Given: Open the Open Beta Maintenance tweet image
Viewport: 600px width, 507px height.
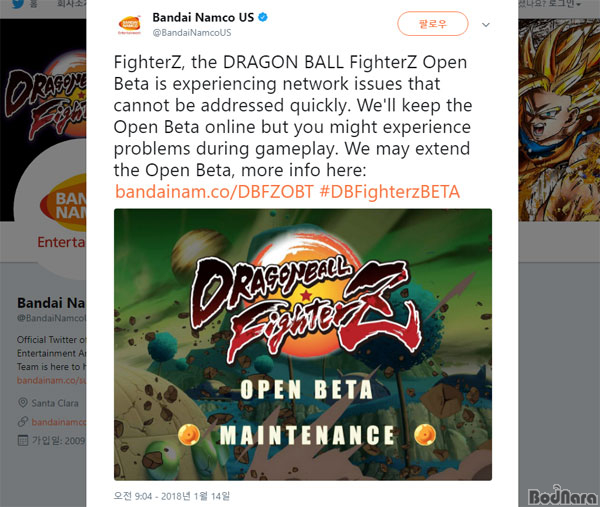Looking at the screenshot, I should pyautogui.click(x=303, y=344).
